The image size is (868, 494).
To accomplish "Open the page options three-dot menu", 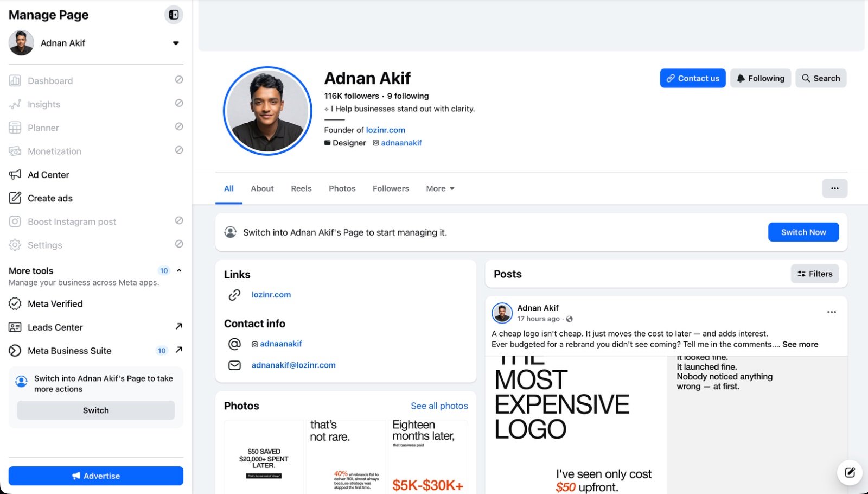I will click(x=835, y=188).
